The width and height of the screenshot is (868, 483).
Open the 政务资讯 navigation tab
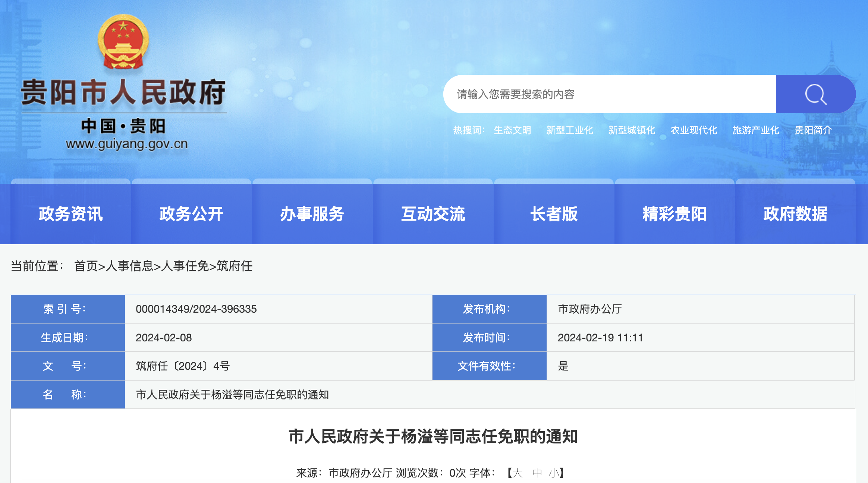click(70, 214)
